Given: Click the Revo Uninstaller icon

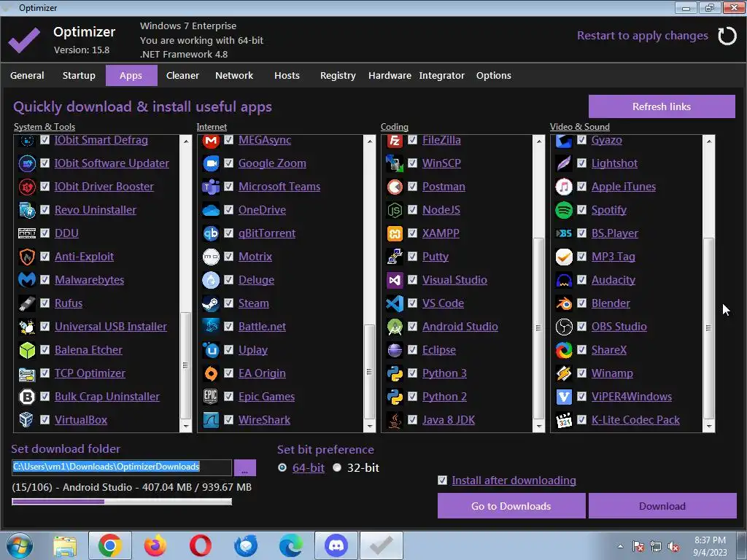Looking at the screenshot, I should click(27, 209).
